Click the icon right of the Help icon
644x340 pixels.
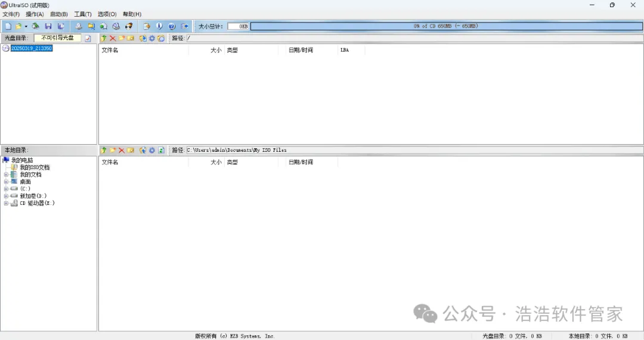click(184, 26)
